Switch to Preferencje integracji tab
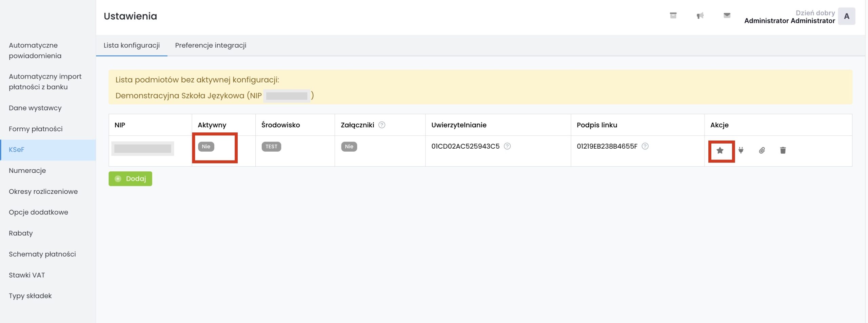The height and width of the screenshot is (323, 868). click(x=211, y=45)
